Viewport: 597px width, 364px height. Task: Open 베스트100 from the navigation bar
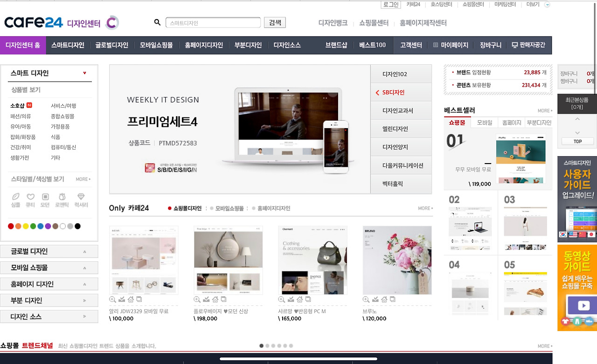point(373,45)
